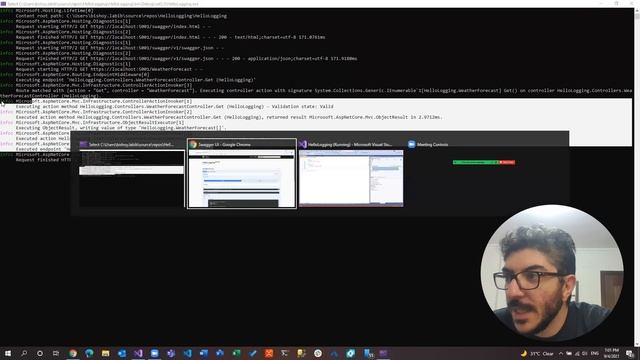Viewport: 640px width, 360px height.
Task: Click the 'Executing endpoint' log line
Action: tap(136, 80)
